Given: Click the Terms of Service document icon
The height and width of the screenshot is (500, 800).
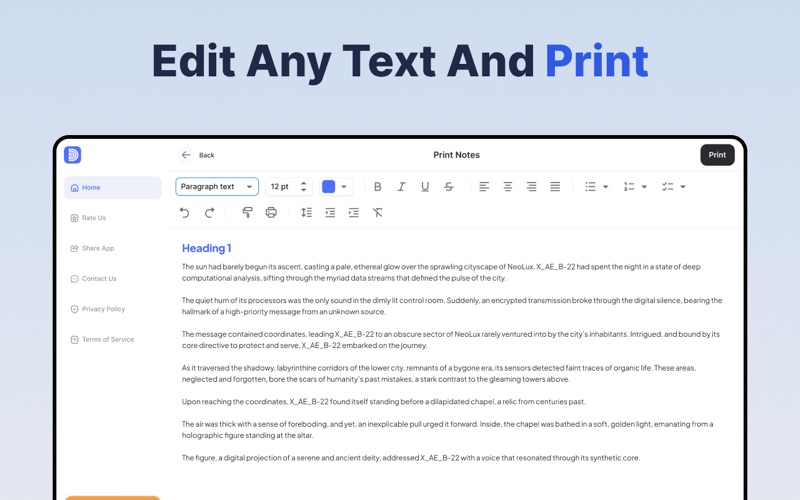Looking at the screenshot, I should [x=74, y=339].
